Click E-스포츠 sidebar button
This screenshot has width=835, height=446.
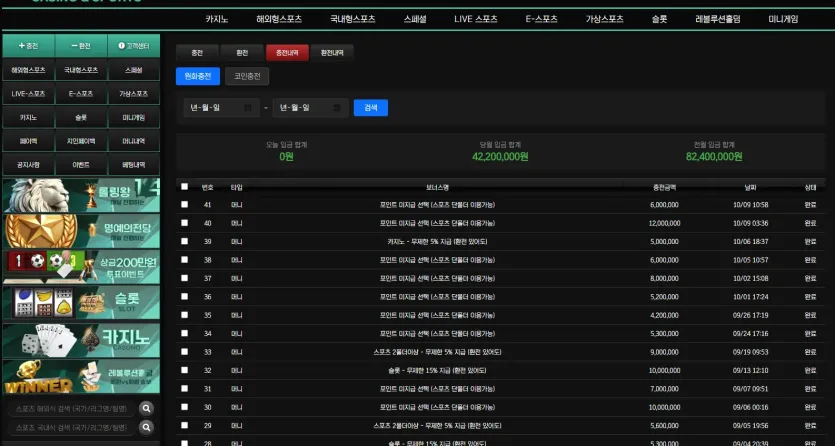click(81, 94)
